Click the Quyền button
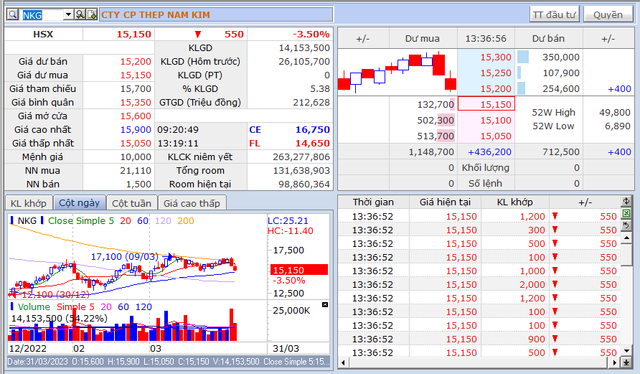The height and width of the screenshot is (374, 640). click(608, 15)
